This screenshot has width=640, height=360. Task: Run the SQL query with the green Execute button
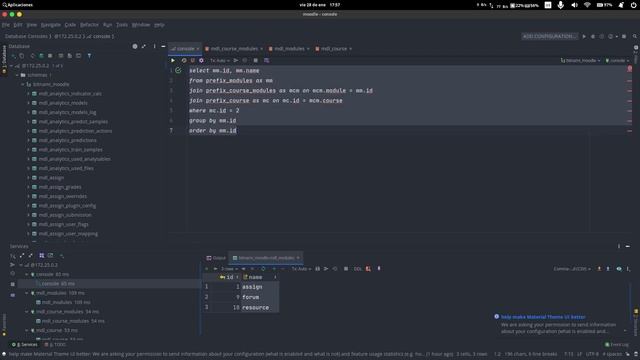(x=173, y=60)
